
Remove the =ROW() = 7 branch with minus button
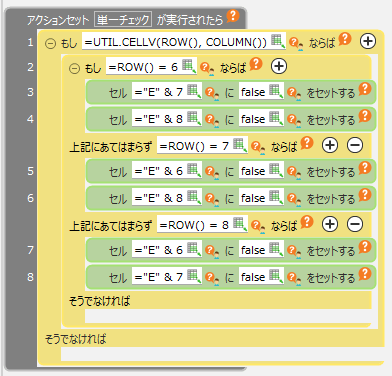point(355,145)
